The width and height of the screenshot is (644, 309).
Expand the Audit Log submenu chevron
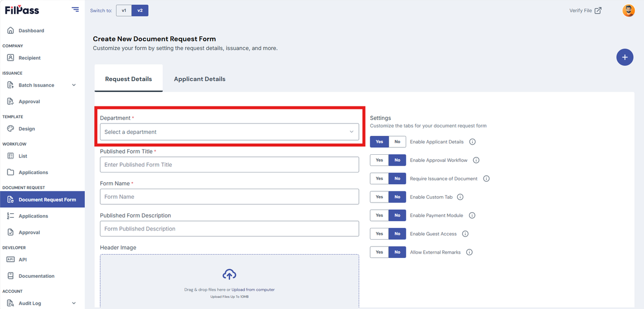tap(74, 303)
